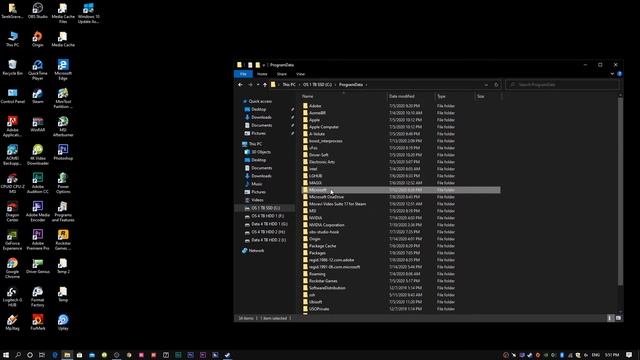The width and height of the screenshot is (640, 360).
Task: Select the Rockstar Games folder in list
Action: 401,281
